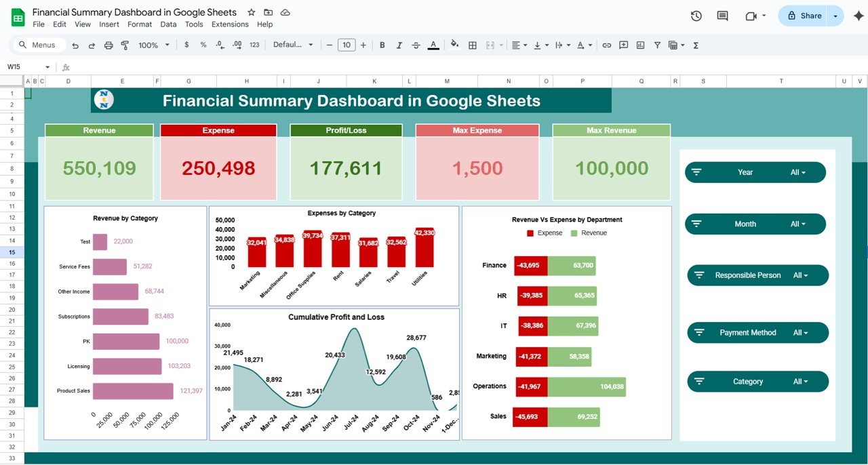Open the fill color picker
This screenshot has height=465, width=868.
click(454, 45)
